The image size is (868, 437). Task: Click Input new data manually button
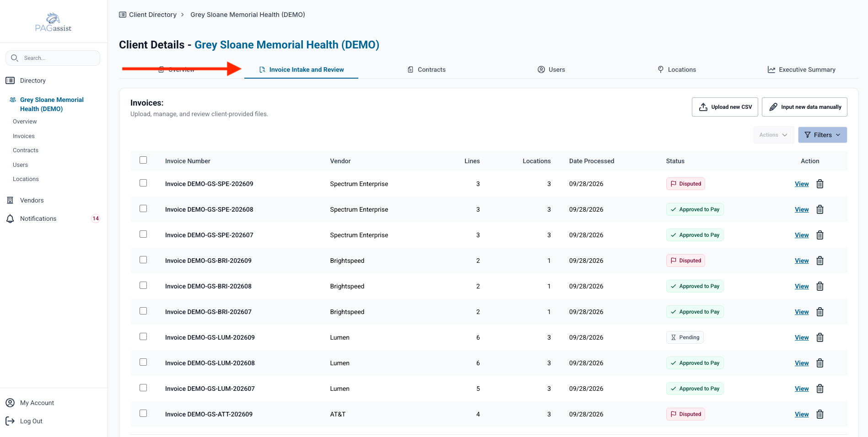(804, 107)
